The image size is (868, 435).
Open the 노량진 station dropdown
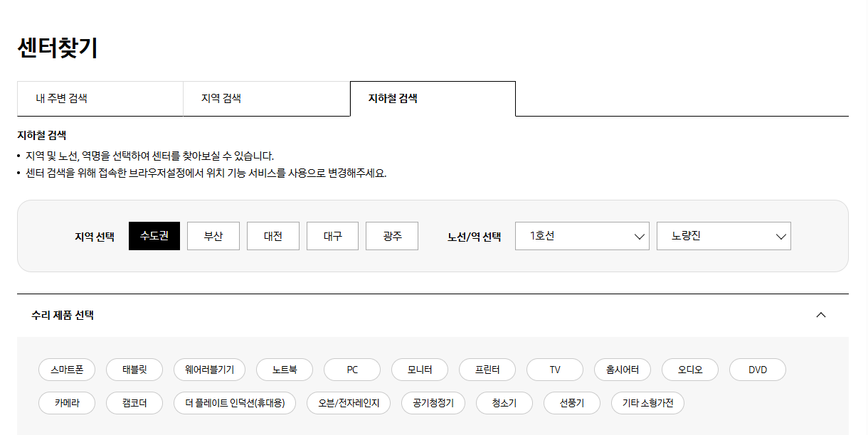[x=724, y=235]
